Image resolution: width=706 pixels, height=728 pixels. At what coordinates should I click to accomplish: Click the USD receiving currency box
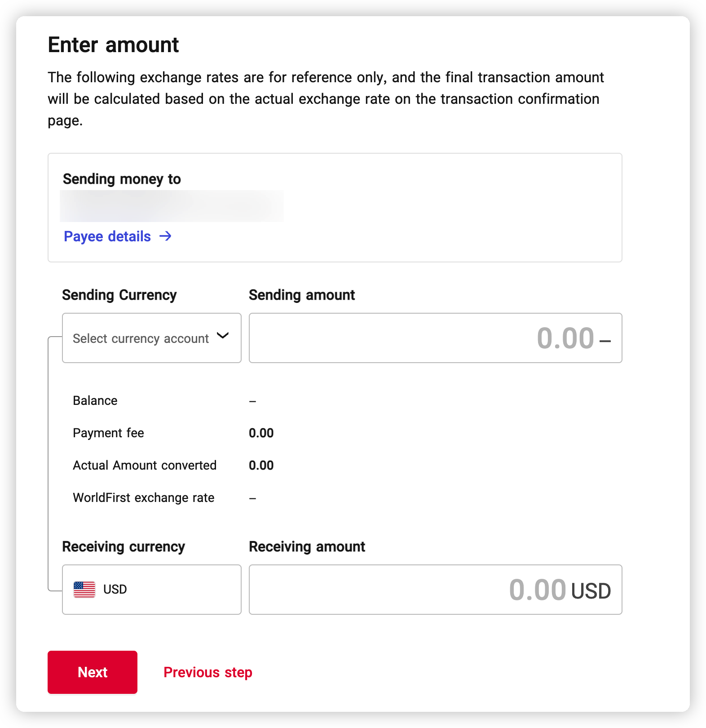(x=151, y=589)
